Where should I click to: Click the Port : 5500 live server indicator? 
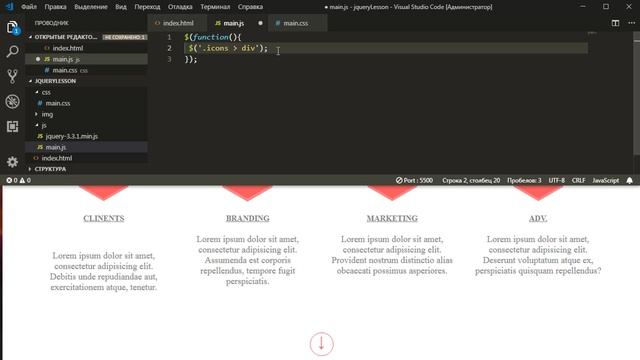(x=414, y=180)
